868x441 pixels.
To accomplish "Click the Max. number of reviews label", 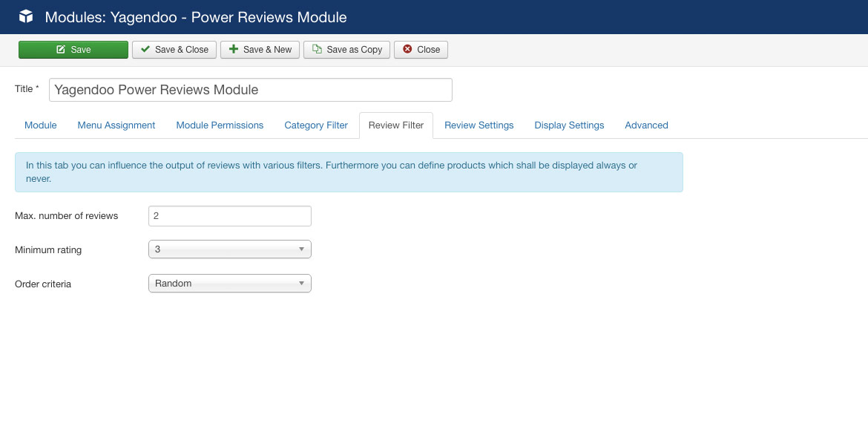I will [67, 216].
